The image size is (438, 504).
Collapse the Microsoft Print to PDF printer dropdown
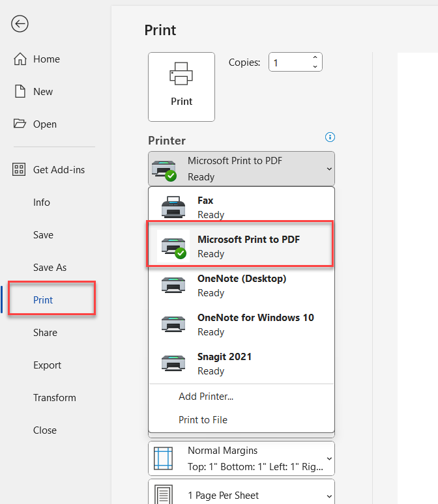click(329, 169)
